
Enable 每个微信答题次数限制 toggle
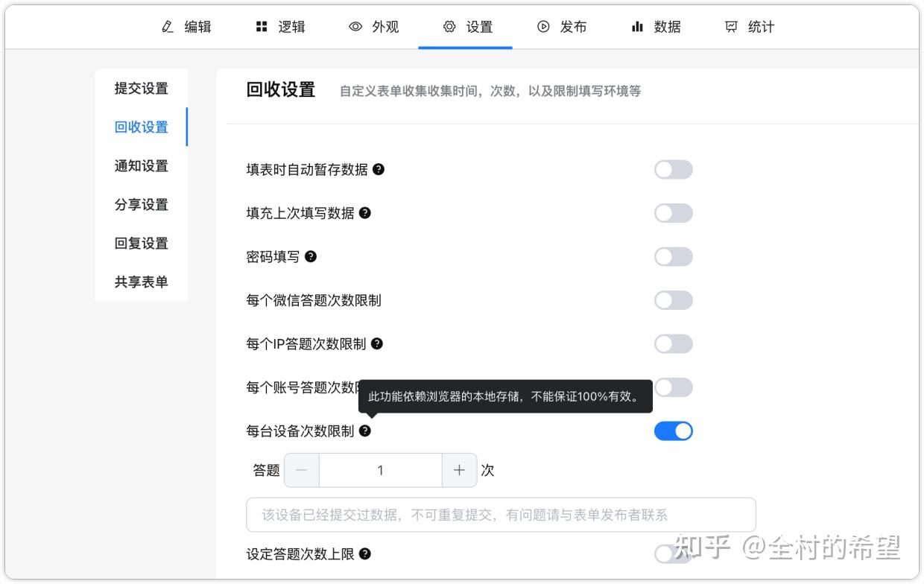click(674, 300)
